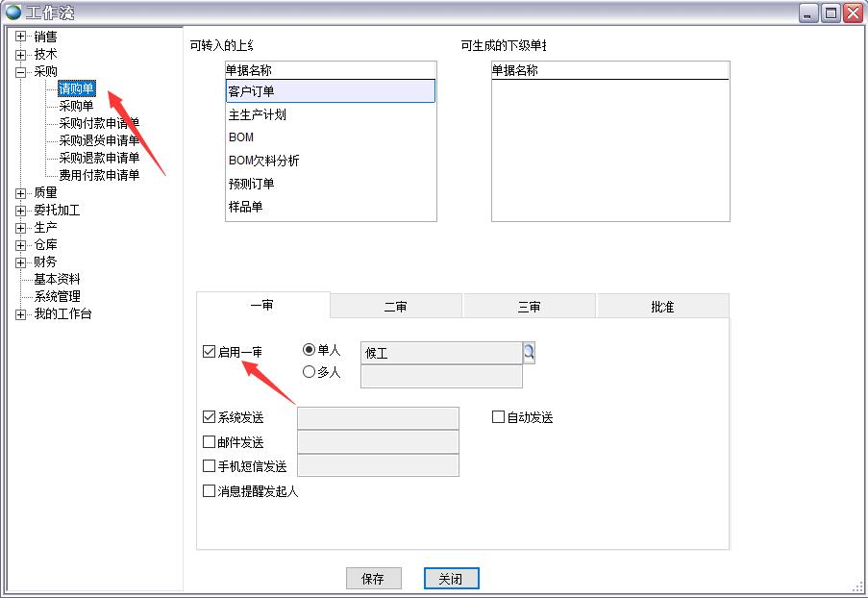Expand the 财务 tree node

21,262
